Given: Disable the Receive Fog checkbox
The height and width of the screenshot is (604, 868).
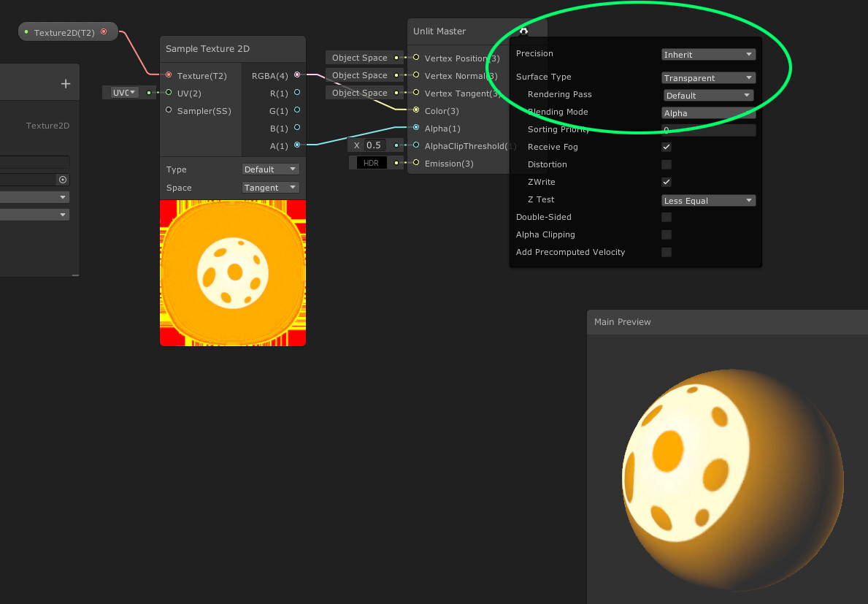Looking at the screenshot, I should (x=667, y=147).
